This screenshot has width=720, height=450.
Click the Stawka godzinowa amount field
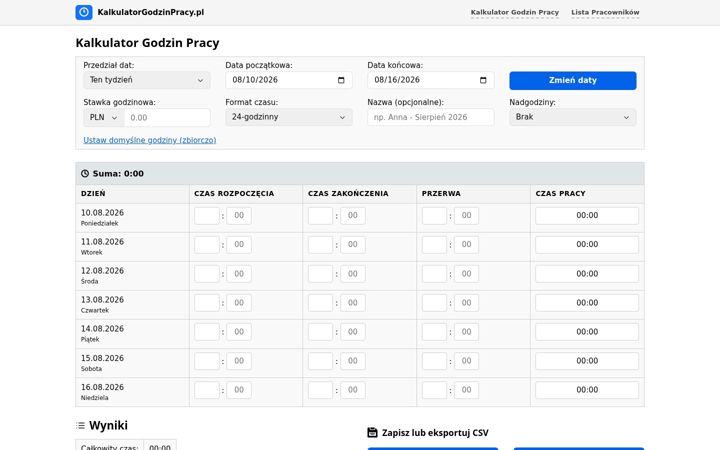[167, 118]
